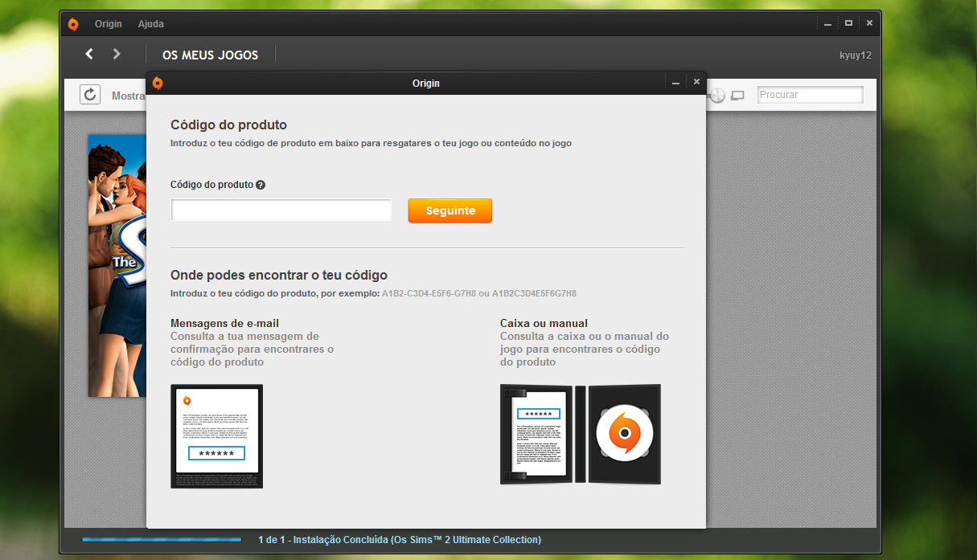Click the Onde podes encontrar o teu código heading

coord(279,275)
